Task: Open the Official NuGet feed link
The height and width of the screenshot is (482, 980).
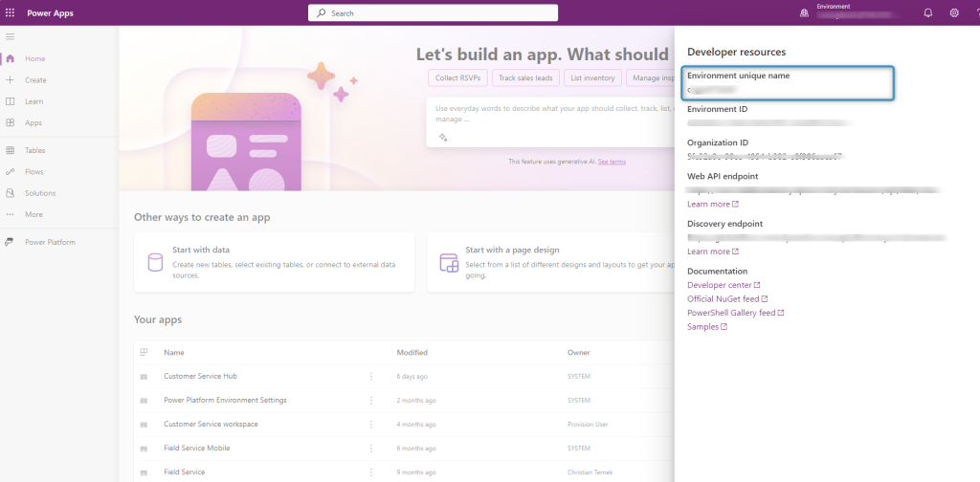Action: tap(727, 299)
